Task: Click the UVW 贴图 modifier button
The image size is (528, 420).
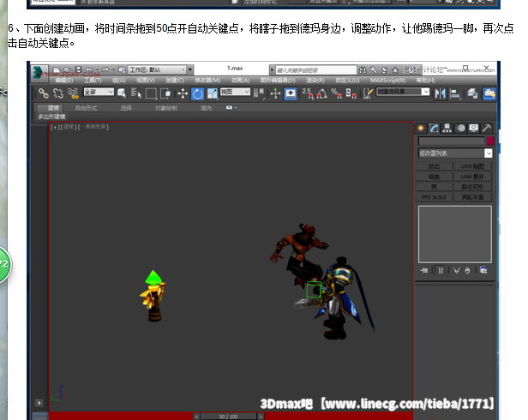Action: 472,166
